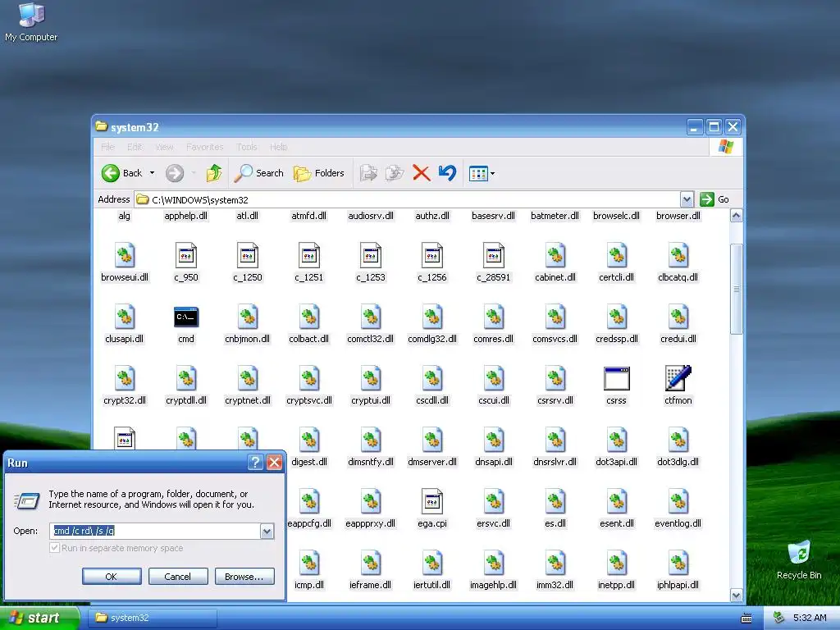Click the Start button
840x630 pixels.
point(39,618)
